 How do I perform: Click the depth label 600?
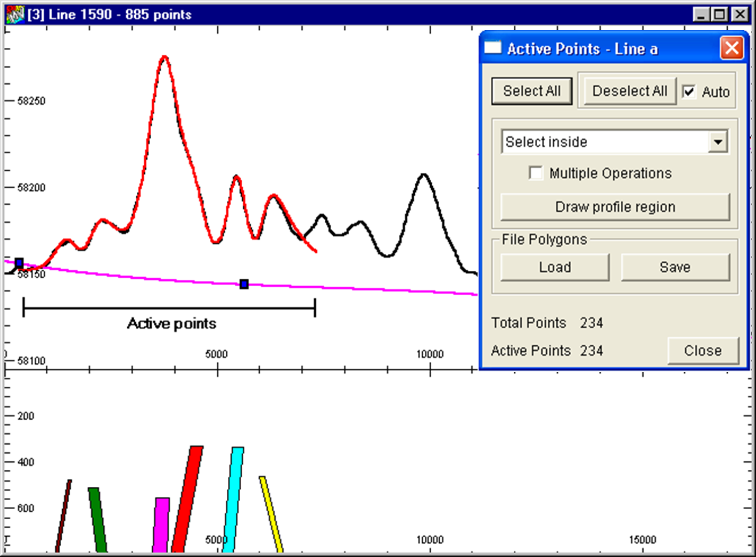coord(26,508)
